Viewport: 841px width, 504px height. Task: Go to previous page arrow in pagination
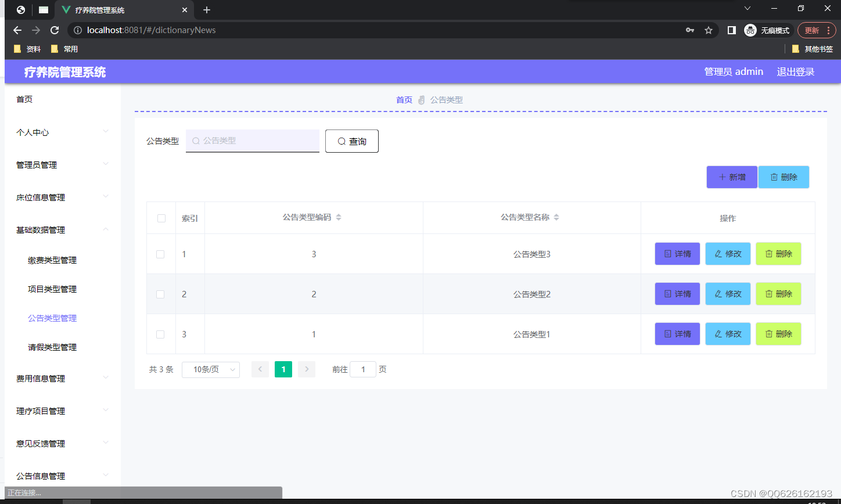pos(260,369)
